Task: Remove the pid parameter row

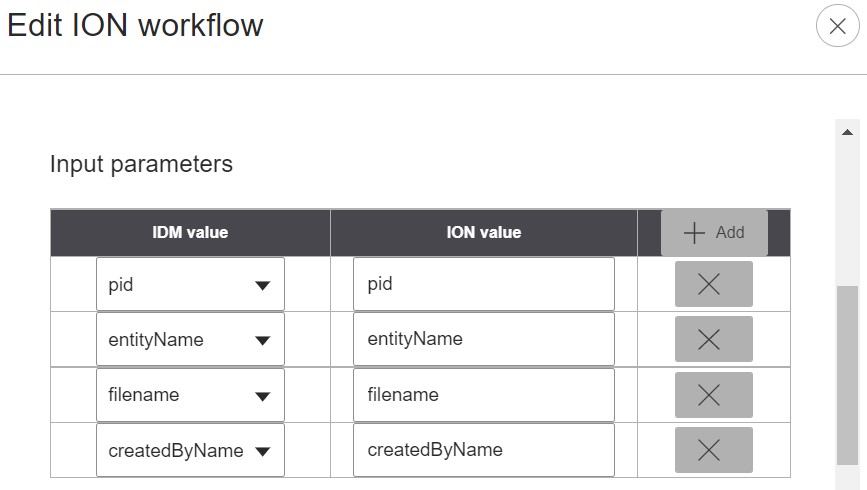Action: click(x=713, y=284)
